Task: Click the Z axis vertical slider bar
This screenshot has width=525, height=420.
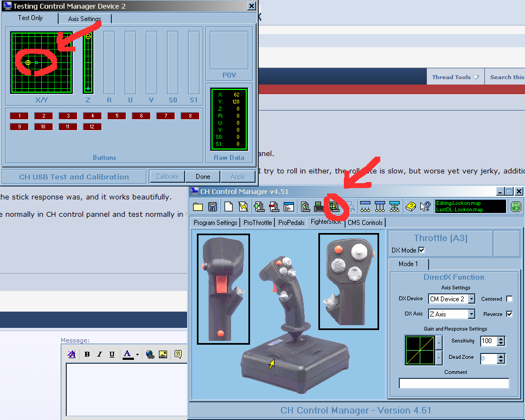Action: (88, 62)
